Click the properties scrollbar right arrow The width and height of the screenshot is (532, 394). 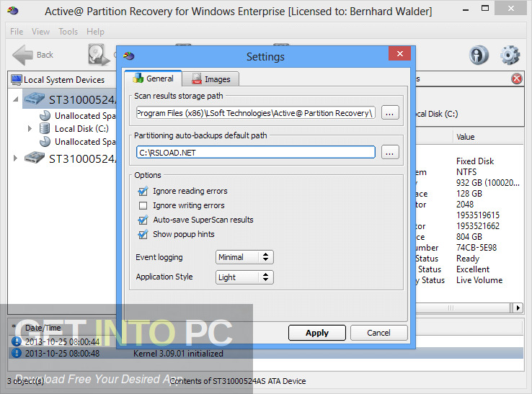(x=518, y=308)
